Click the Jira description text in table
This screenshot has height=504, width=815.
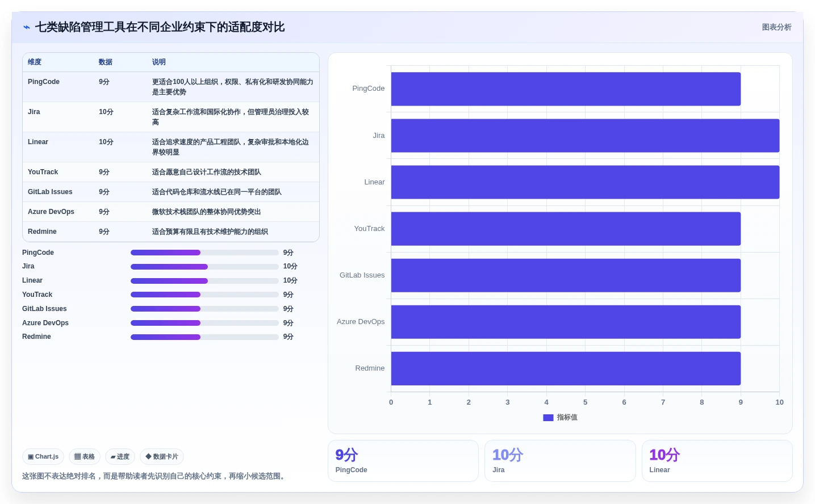pyautogui.click(x=231, y=117)
